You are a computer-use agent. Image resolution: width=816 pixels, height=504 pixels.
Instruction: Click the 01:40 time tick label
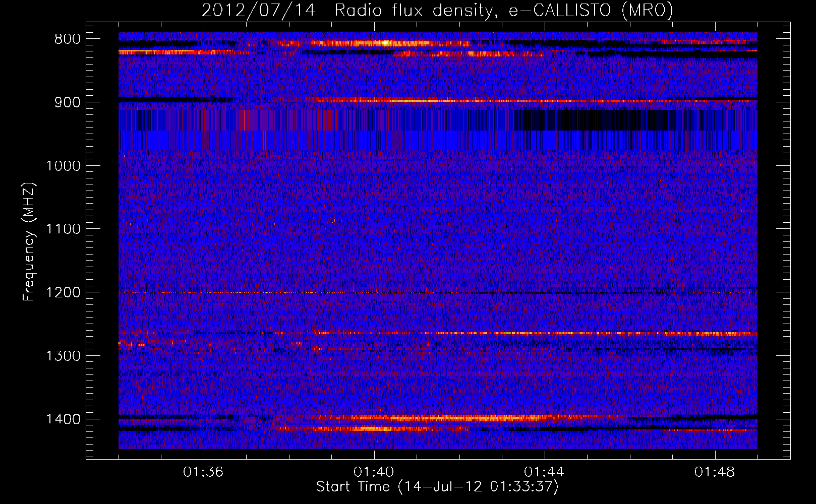[374, 472]
